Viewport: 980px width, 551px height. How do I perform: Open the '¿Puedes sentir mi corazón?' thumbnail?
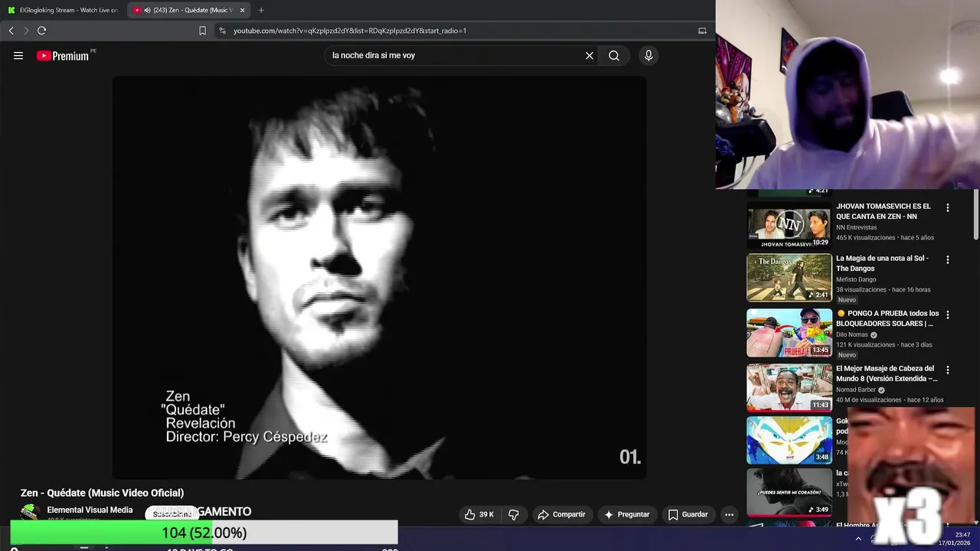(x=789, y=492)
